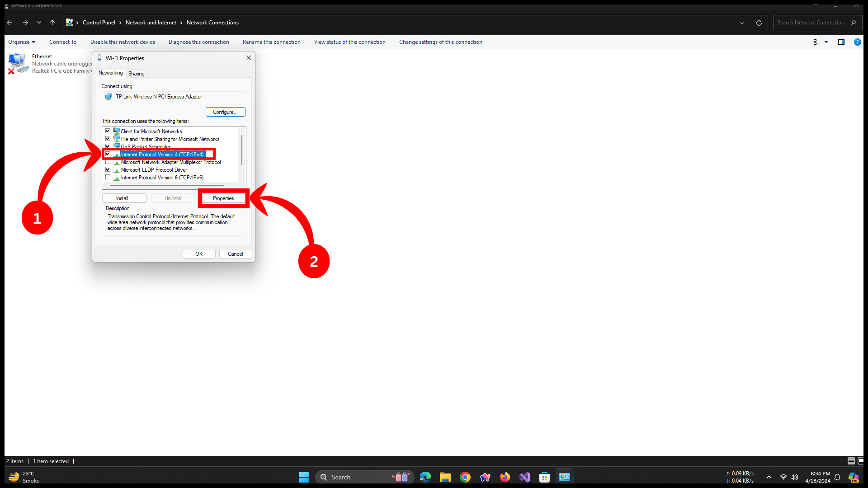Switch to the Sharing tab

click(136, 73)
